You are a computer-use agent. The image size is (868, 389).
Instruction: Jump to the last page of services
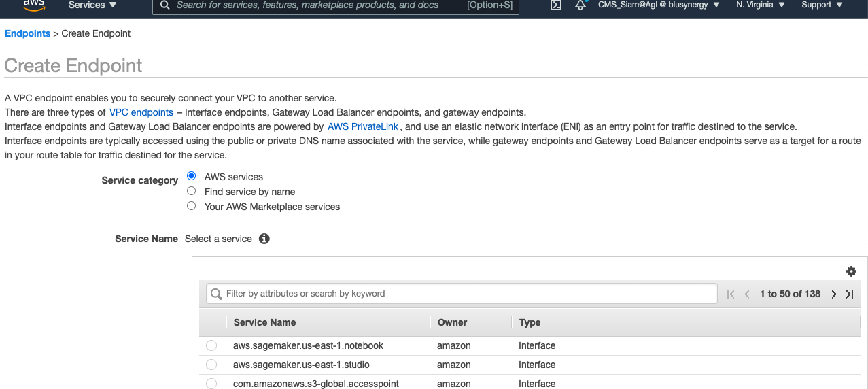click(x=850, y=294)
